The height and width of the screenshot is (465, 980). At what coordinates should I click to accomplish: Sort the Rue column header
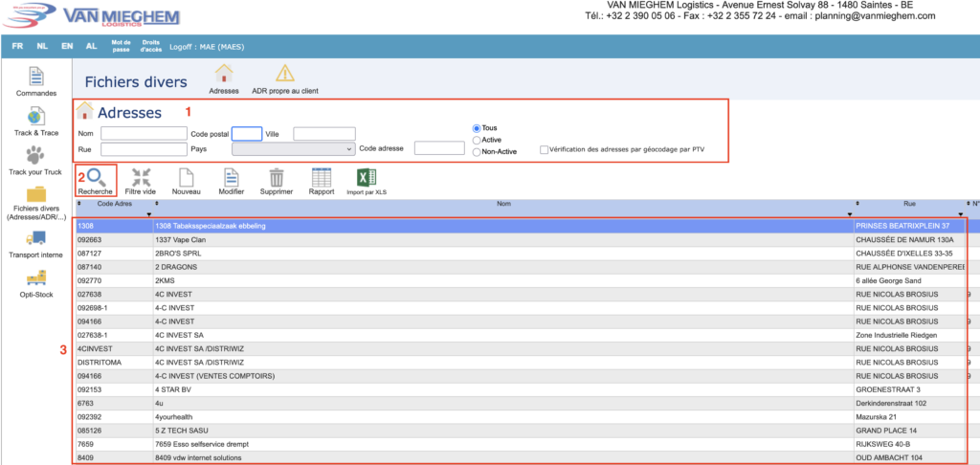pos(909,204)
